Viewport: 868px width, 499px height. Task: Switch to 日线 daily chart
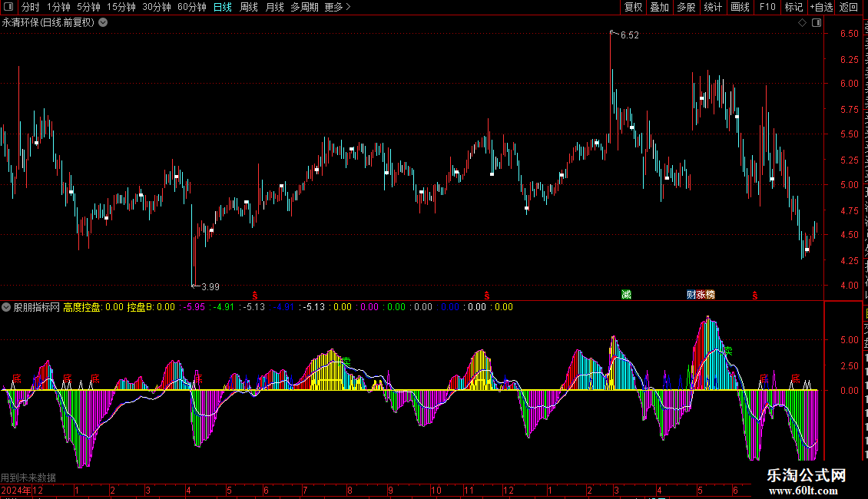(x=223, y=7)
